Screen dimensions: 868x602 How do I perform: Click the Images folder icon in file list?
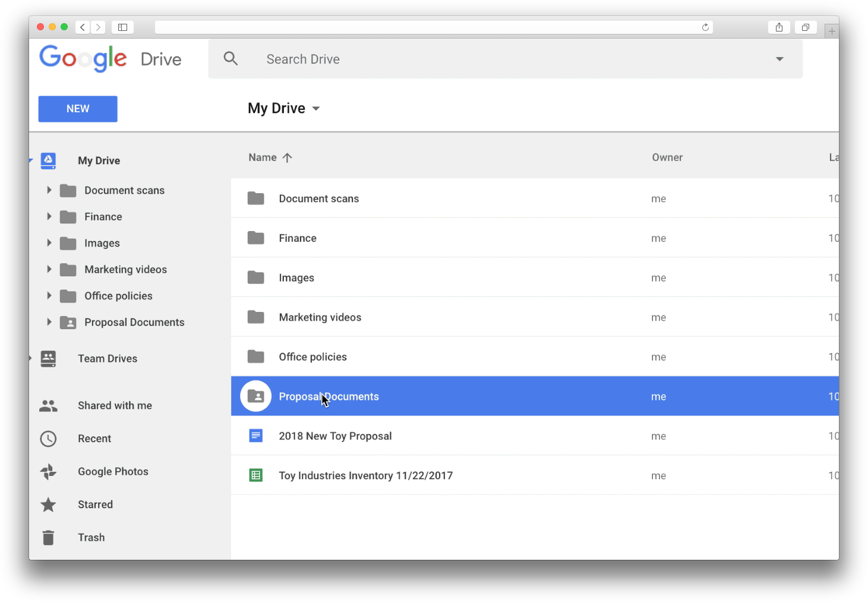click(x=255, y=278)
